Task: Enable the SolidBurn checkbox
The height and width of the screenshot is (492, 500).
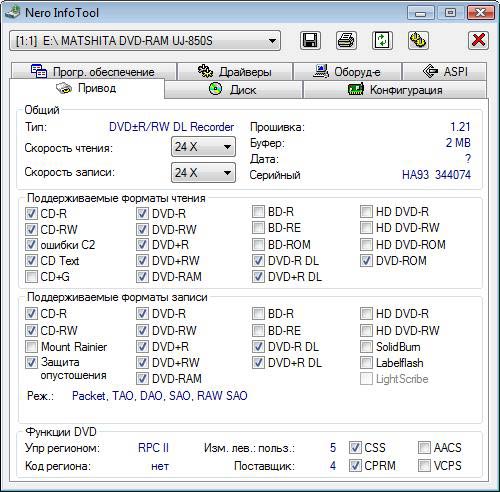Action: pyautogui.click(x=366, y=347)
